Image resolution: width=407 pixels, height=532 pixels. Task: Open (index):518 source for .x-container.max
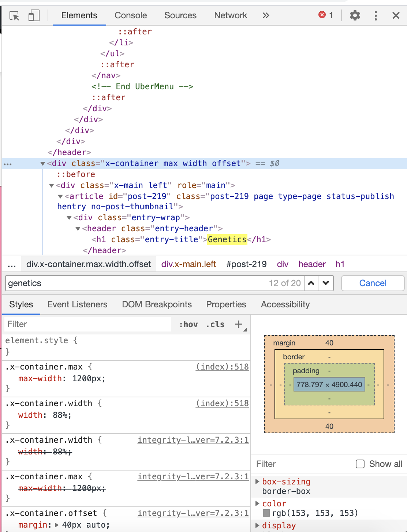[223, 367]
